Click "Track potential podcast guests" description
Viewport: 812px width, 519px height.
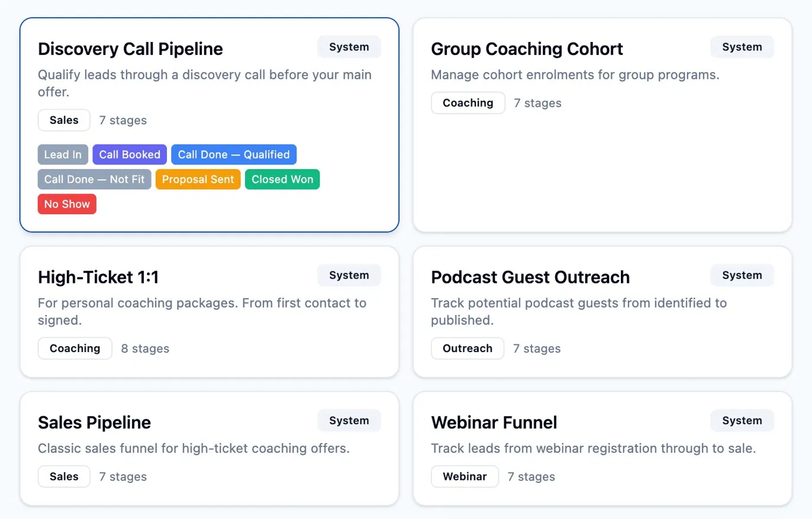click(579, 312)
